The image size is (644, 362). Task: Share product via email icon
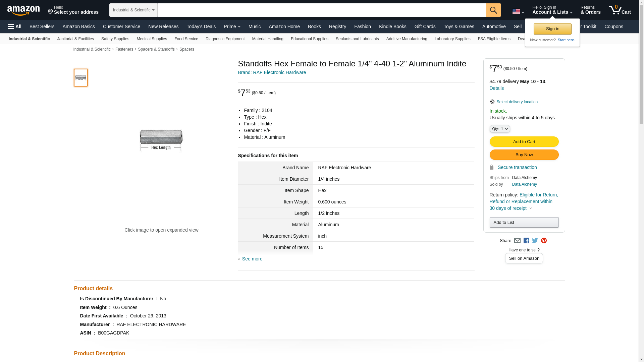click(x=517, y=241)
